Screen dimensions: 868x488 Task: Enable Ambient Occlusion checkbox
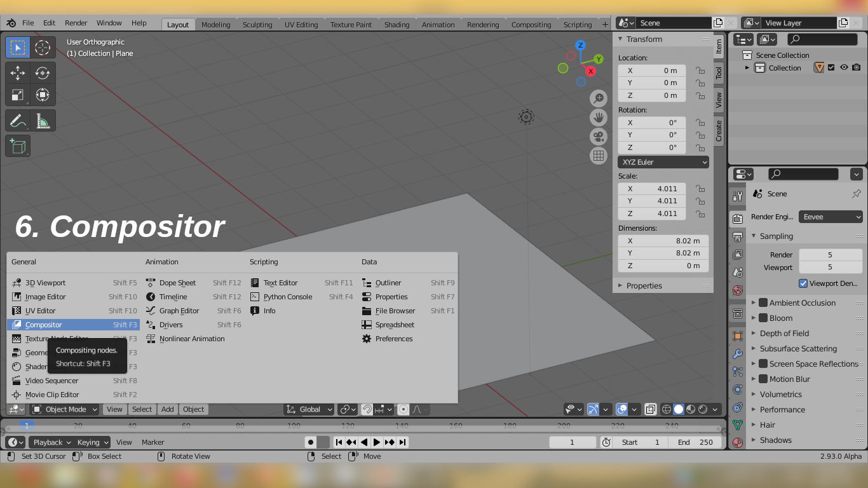click(764, 303)
